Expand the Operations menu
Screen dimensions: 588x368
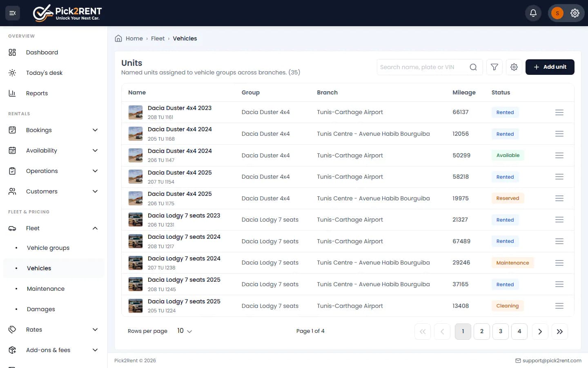[53, 171]
